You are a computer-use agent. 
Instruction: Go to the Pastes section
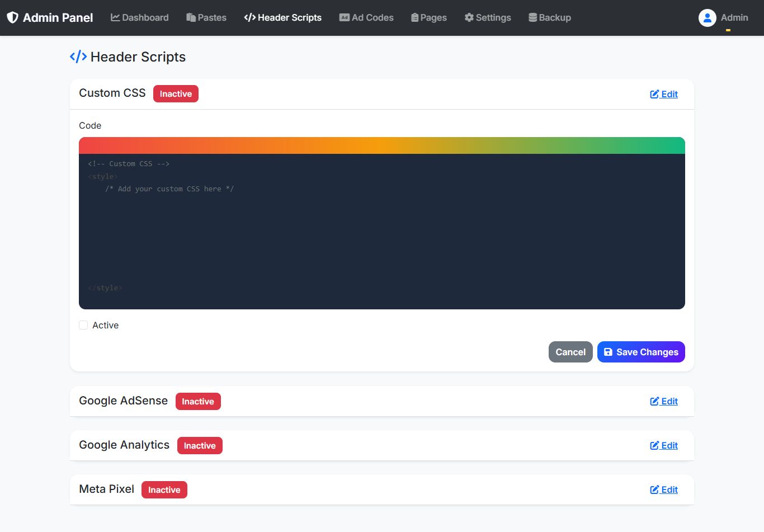click(206, 18)
